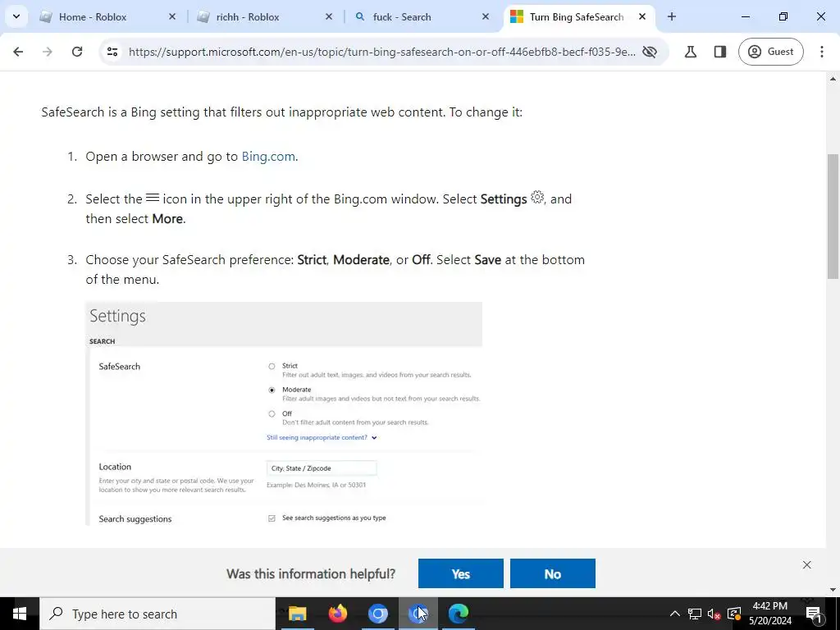Screen dimensions: 840x630
Task: Click the page vertical scrollbar thumb
Action: pyautogui.click(x=833, y=216)
